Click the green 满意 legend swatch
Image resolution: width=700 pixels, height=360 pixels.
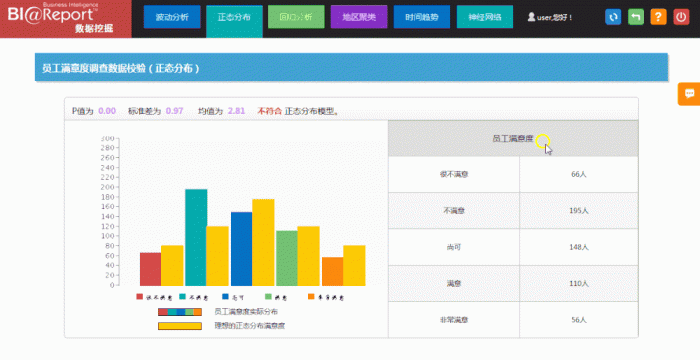[x=268, y=297]
